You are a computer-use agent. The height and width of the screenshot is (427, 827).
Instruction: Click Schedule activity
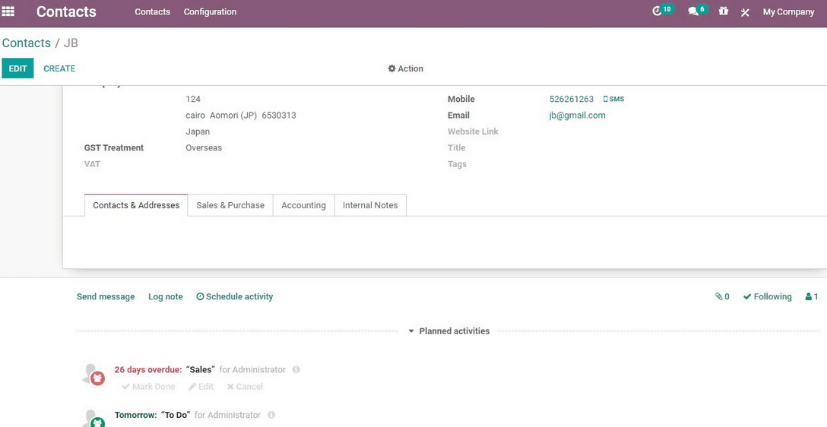pos(234,297)
